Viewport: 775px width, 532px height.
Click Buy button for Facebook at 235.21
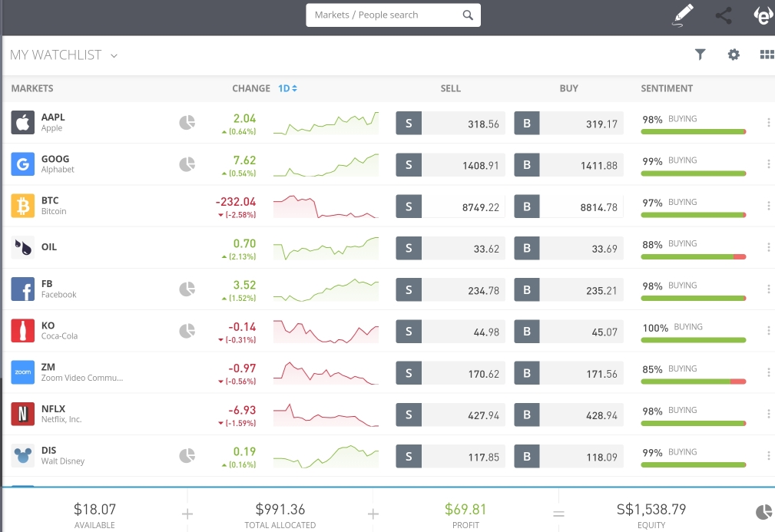(x=568, y=289)
